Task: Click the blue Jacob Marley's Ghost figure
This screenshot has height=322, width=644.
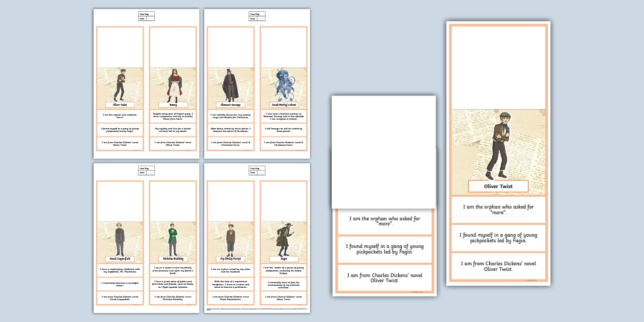Action: (283, 84)
